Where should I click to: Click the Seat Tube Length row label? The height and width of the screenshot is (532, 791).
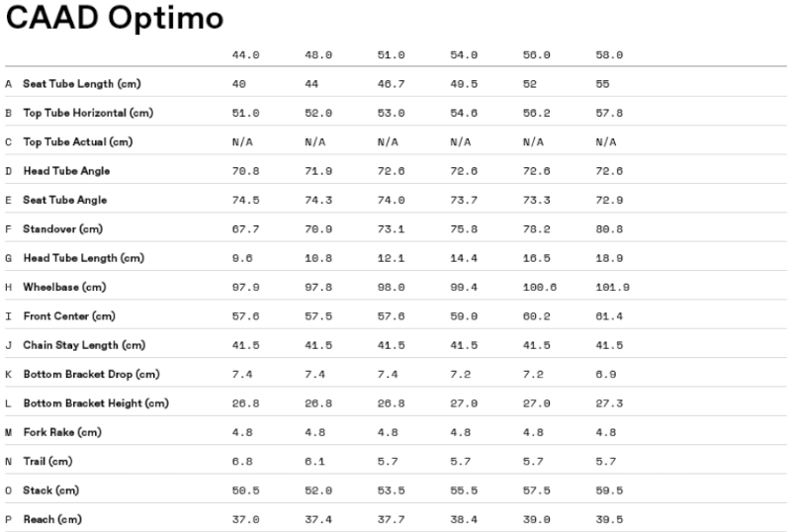(x=82, y=84)
